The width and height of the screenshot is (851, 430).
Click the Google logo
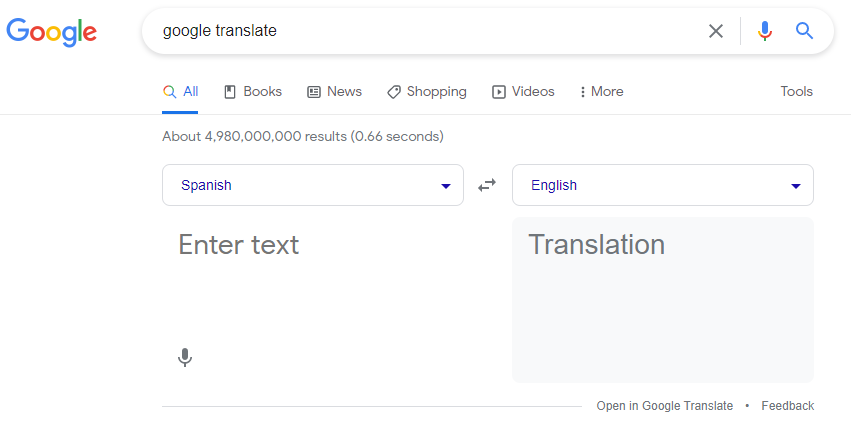click(51, 31)
